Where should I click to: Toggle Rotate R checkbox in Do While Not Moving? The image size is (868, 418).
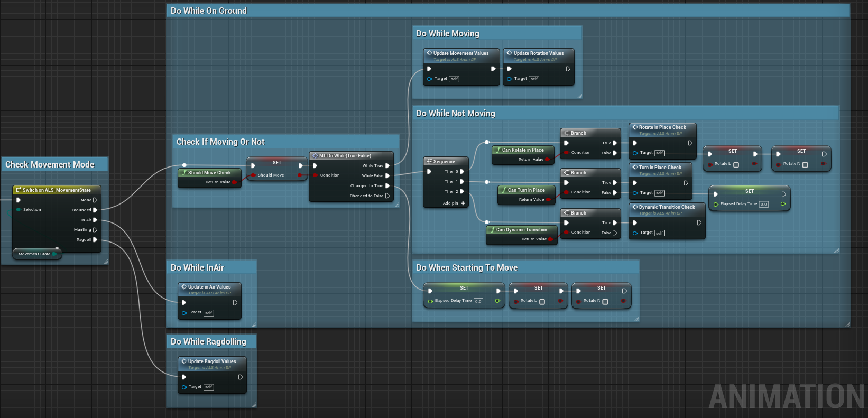[x=805, y=164]
